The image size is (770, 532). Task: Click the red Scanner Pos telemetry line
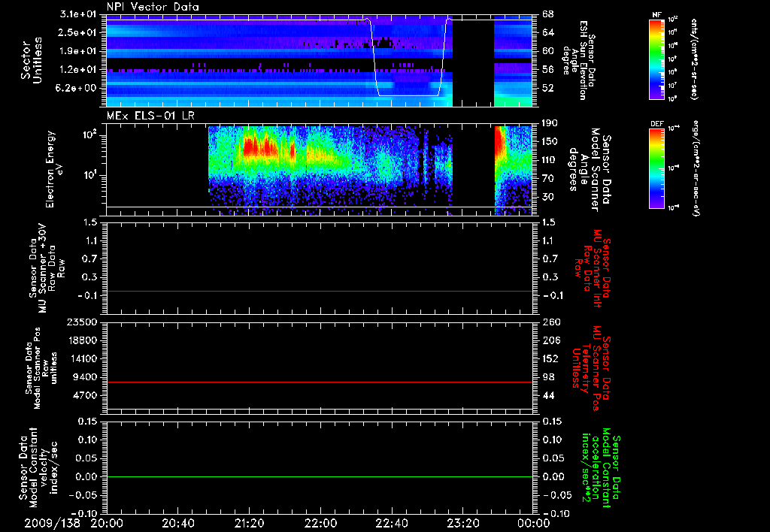tap(320, 382)
